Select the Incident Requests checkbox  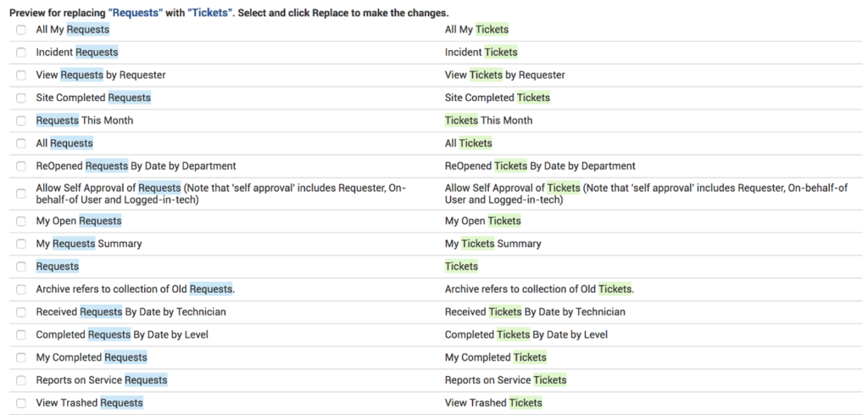click(x=21, y=53)
